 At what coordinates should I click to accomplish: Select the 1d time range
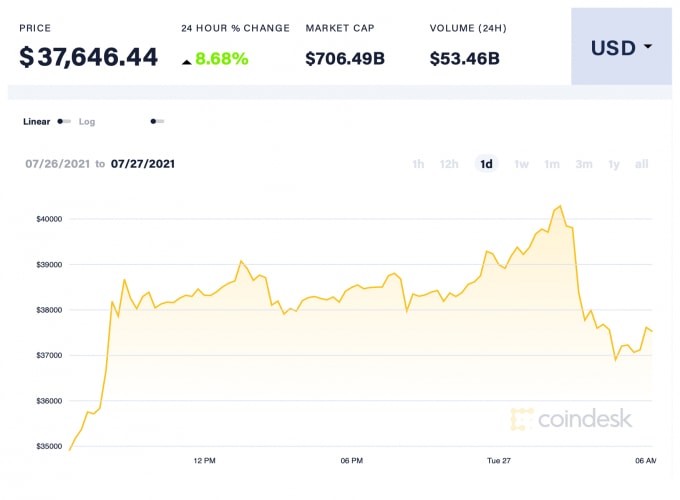point(486,164)
